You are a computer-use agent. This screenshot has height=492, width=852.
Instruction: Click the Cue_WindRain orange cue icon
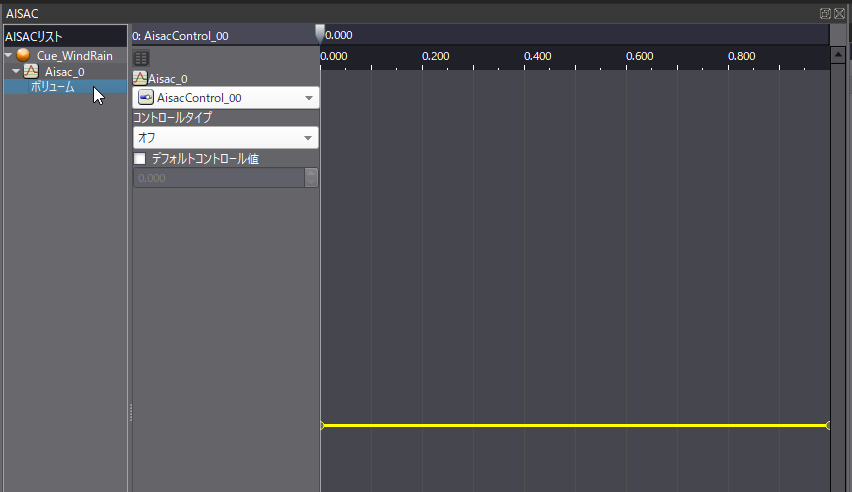click(23, 55)
